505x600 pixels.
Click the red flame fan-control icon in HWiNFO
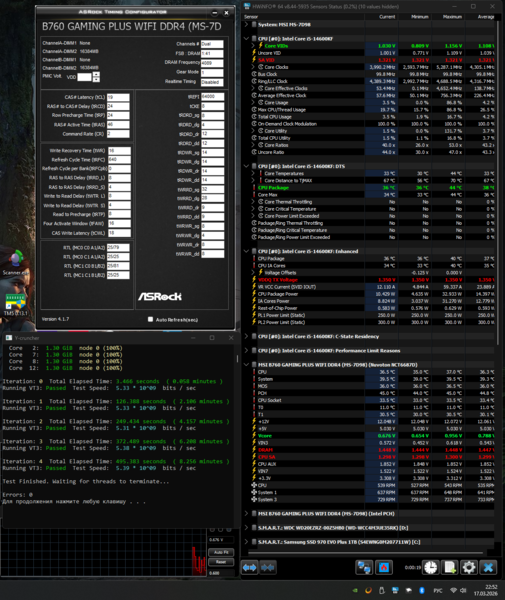(384, 567)
